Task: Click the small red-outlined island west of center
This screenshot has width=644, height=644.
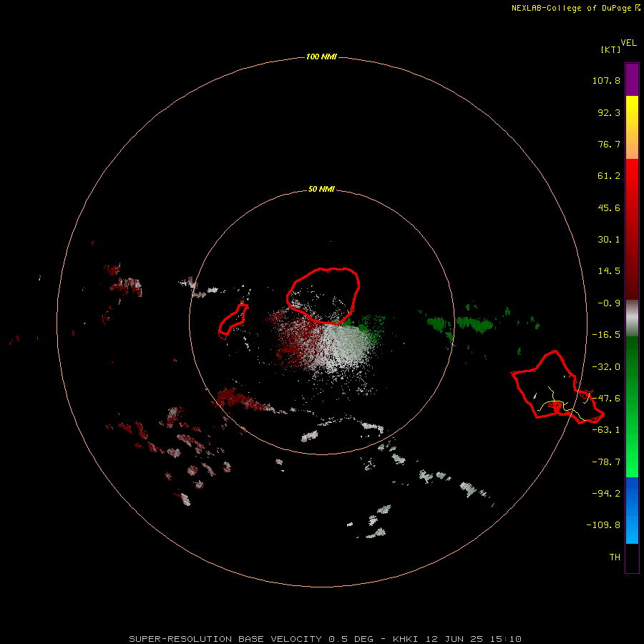Action: point(233,321)
